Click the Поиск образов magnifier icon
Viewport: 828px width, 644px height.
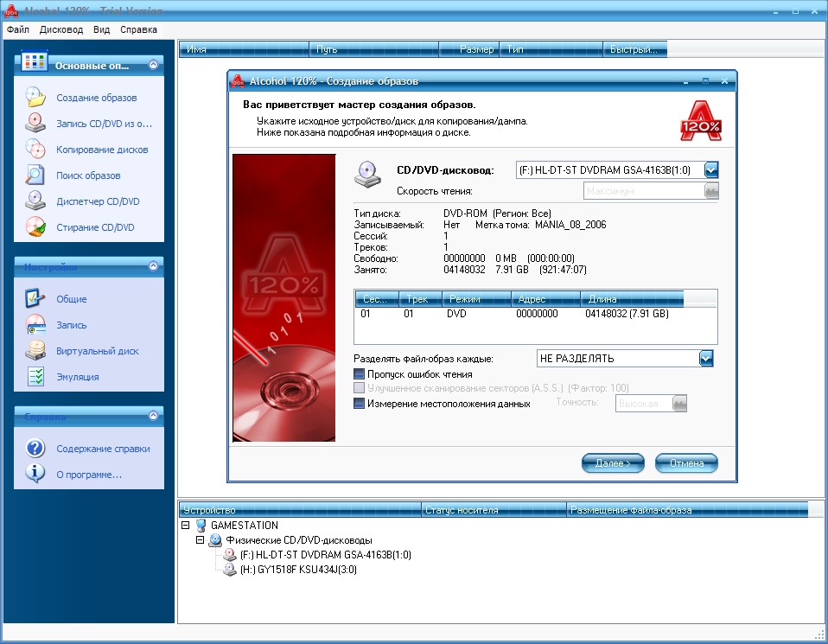click(35, 175)
